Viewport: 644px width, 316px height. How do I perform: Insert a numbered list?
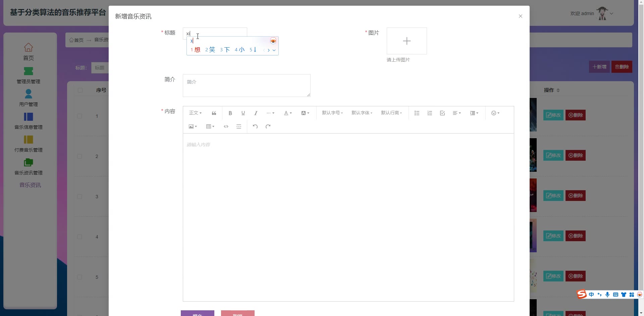[x=430, y=113]
